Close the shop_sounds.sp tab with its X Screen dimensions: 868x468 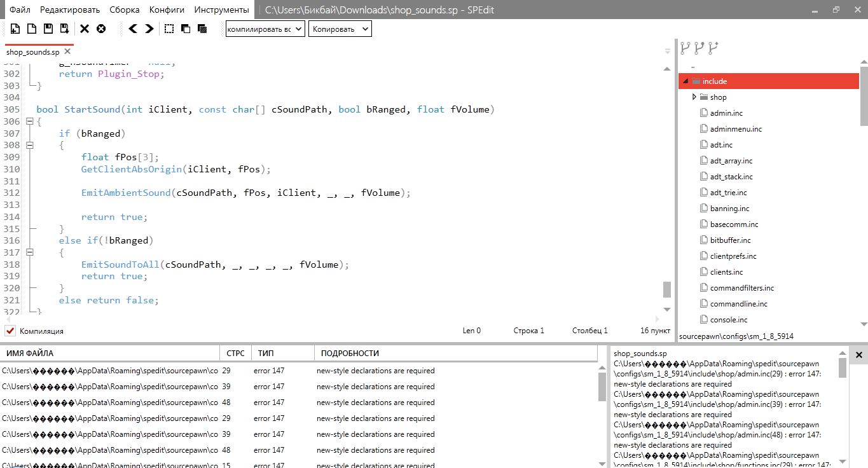[67, 52]
